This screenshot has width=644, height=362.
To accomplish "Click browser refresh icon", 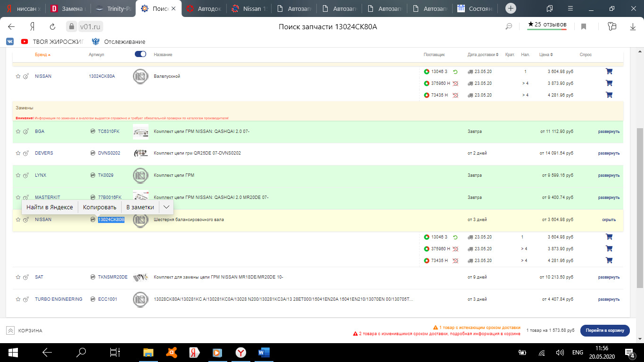I will 52,27.
